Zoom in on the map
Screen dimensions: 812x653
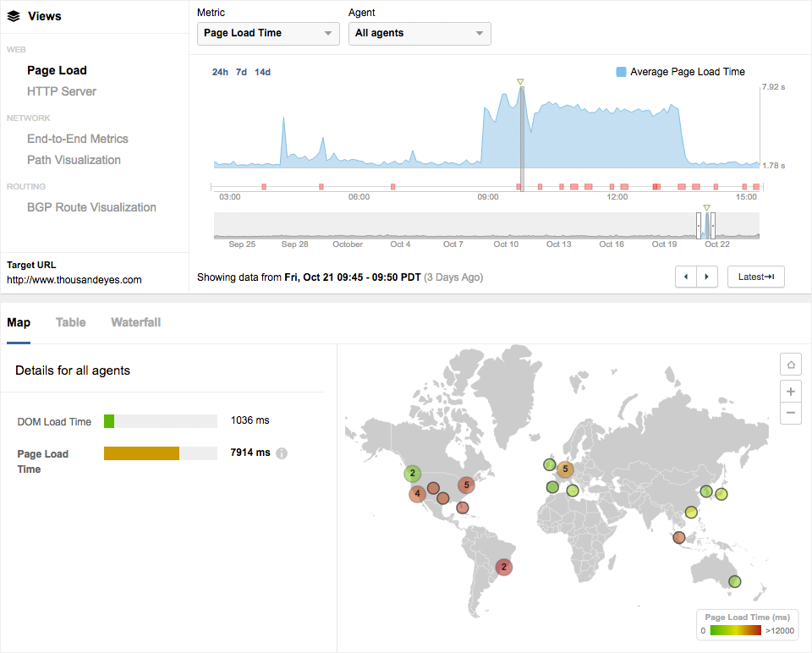pyautogui.click(x=791, y=392)
